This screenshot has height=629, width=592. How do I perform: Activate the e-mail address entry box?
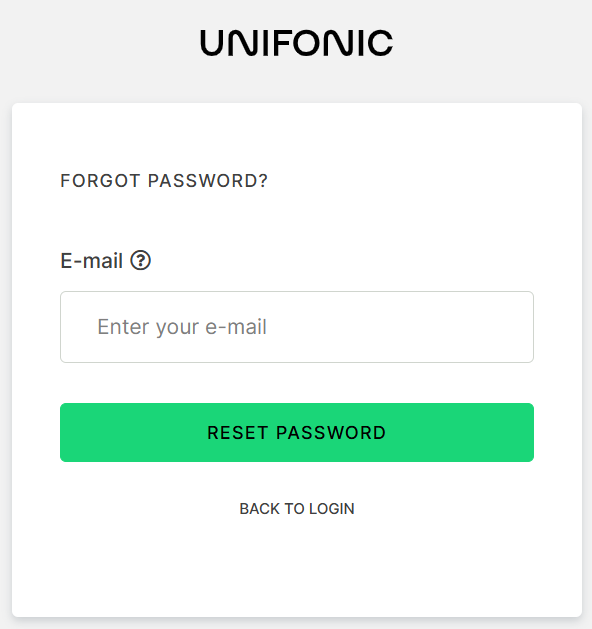tap(297, 327)
